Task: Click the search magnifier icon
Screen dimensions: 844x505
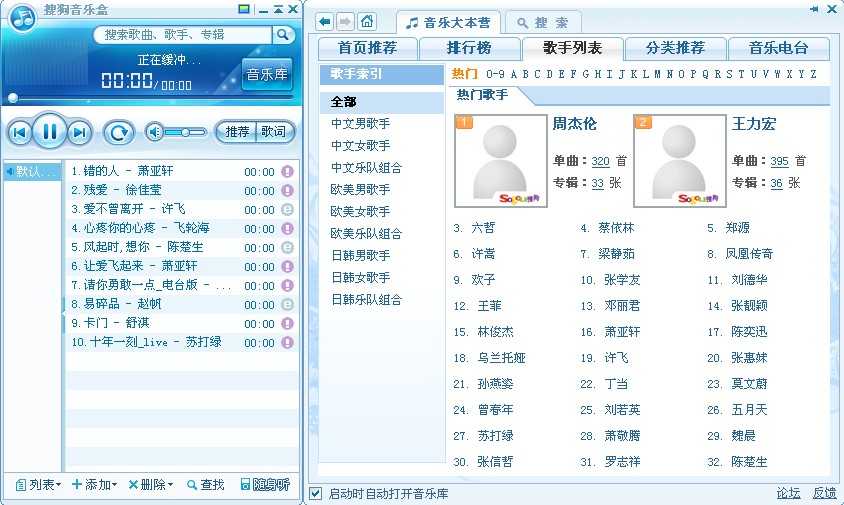Action: click(x=283, y=35)
